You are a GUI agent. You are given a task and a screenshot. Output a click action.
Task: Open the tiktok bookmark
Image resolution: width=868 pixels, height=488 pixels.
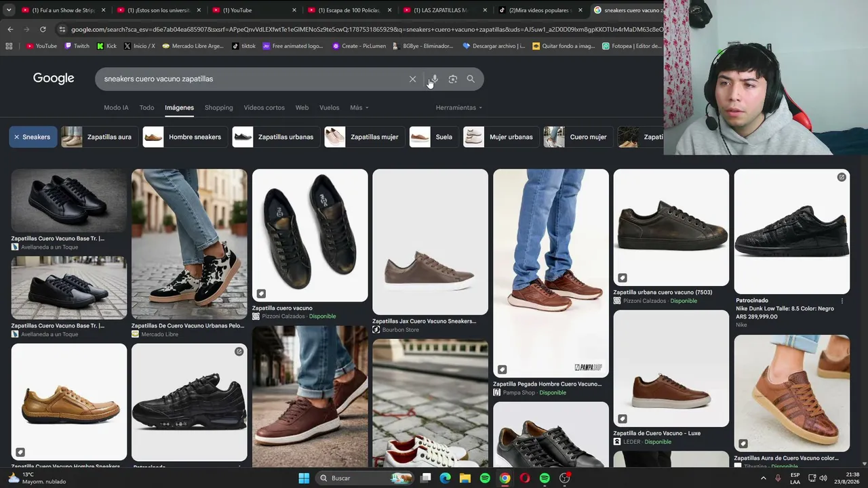point(243,46)
